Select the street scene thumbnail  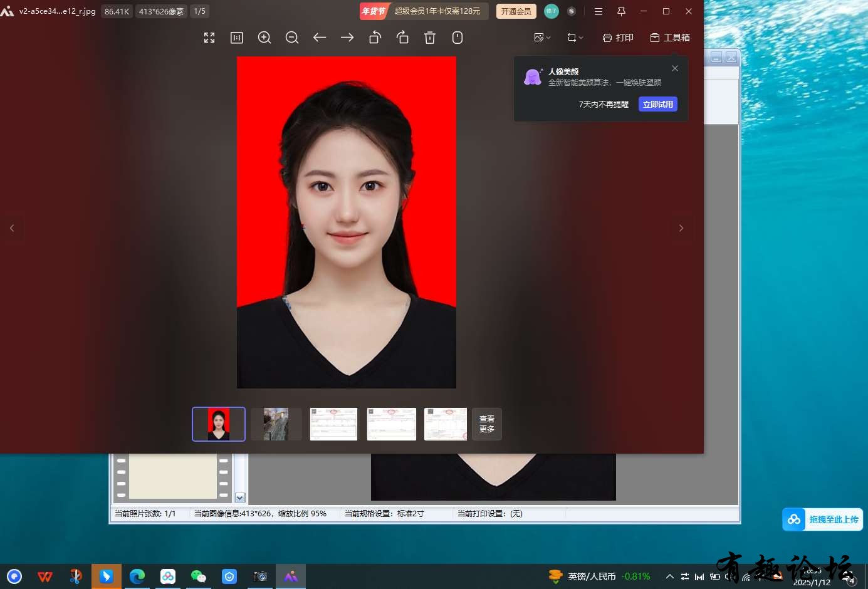click(x=276, y=424)
